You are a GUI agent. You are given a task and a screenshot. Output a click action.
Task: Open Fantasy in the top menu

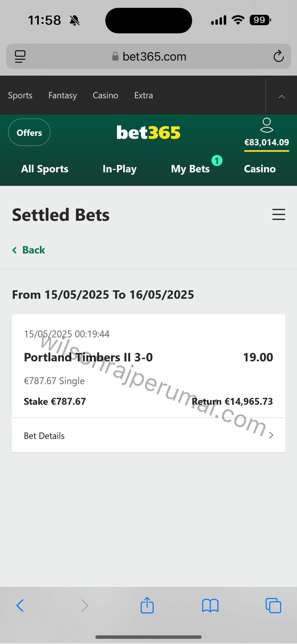(63, 95)
